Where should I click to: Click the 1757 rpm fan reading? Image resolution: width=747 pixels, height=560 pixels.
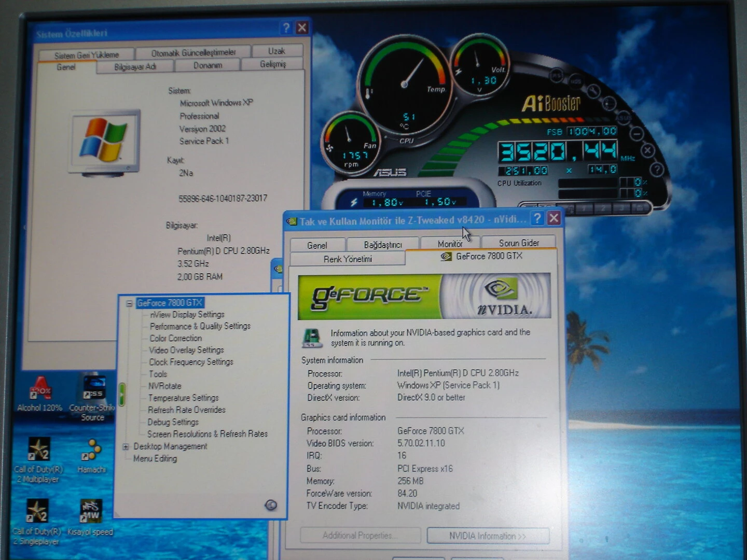[355, 155]
